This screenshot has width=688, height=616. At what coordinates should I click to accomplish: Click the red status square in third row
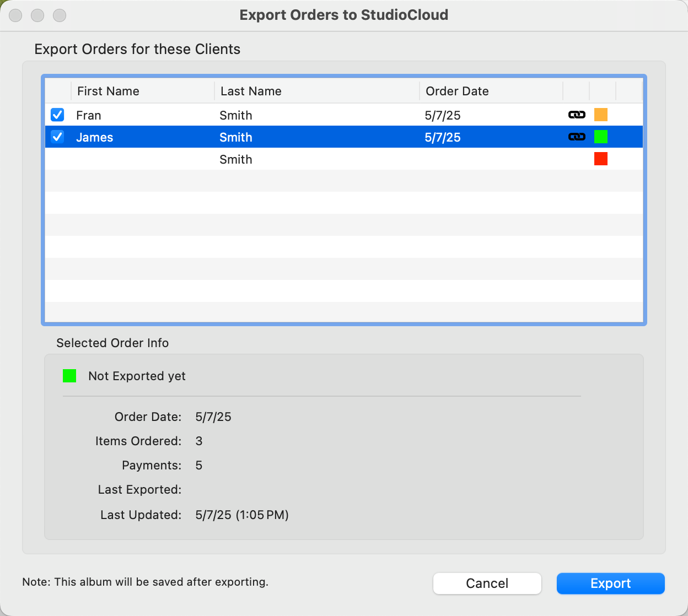click(600, 159)
